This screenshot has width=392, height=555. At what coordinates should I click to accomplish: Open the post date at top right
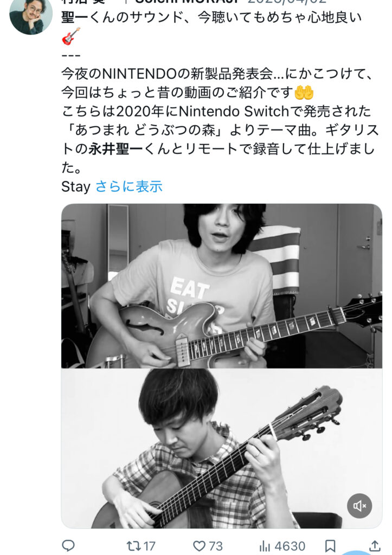click(x=287, y=2)
